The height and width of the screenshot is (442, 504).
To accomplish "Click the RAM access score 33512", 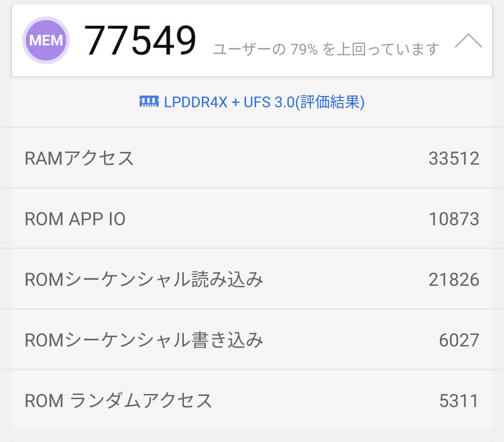I will [x=454, y=159].
